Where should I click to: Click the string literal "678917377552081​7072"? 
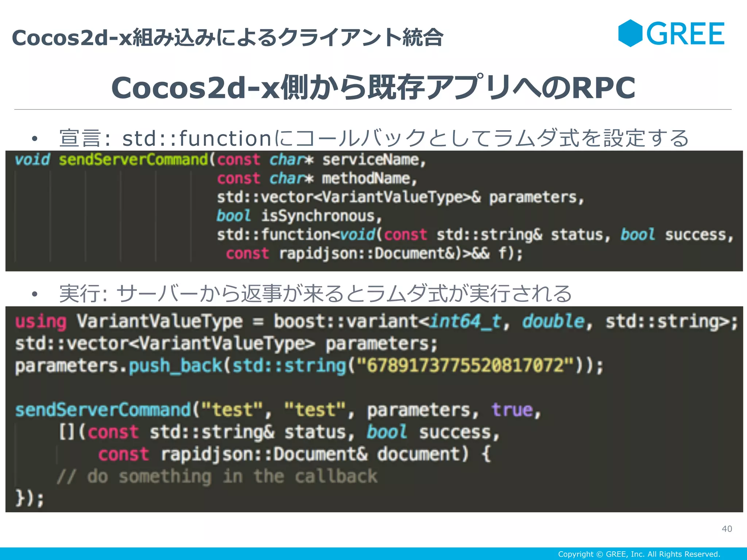point(465,365)
